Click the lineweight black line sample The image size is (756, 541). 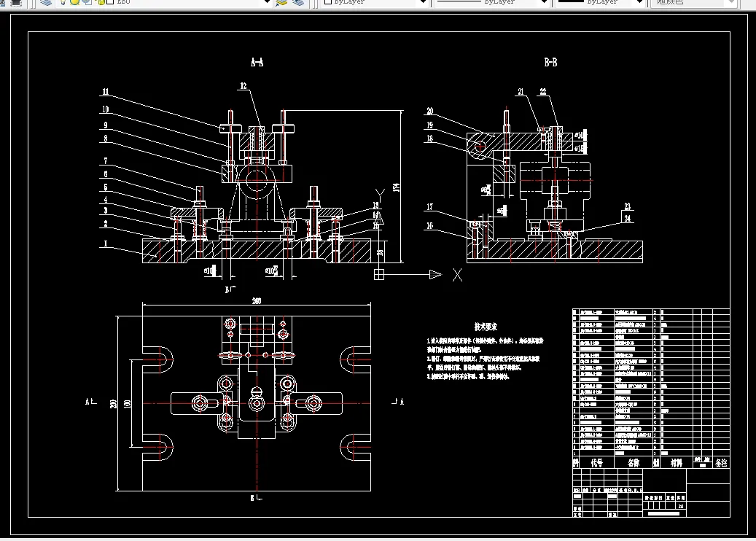pyautogui.click(x=570, y=1)
